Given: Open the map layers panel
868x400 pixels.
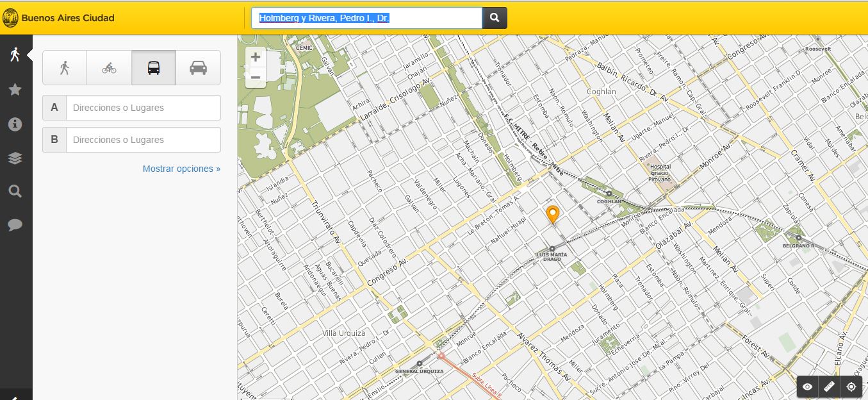Looking at the screenshot, I should point(15,158).
